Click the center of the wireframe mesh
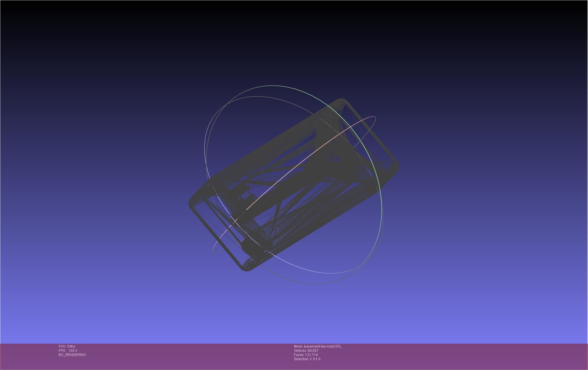Screen dimensions: 588x370 click(x=294, y=185)
